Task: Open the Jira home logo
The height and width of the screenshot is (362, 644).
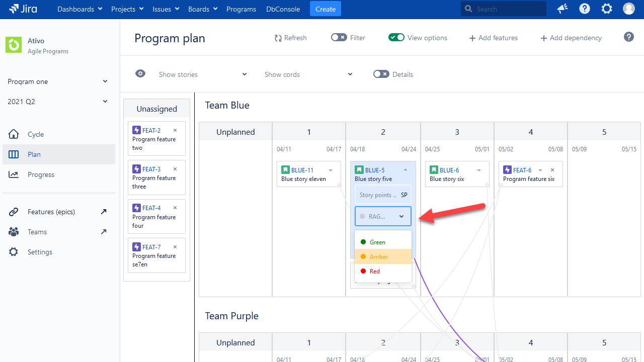Action: (23, 9)
